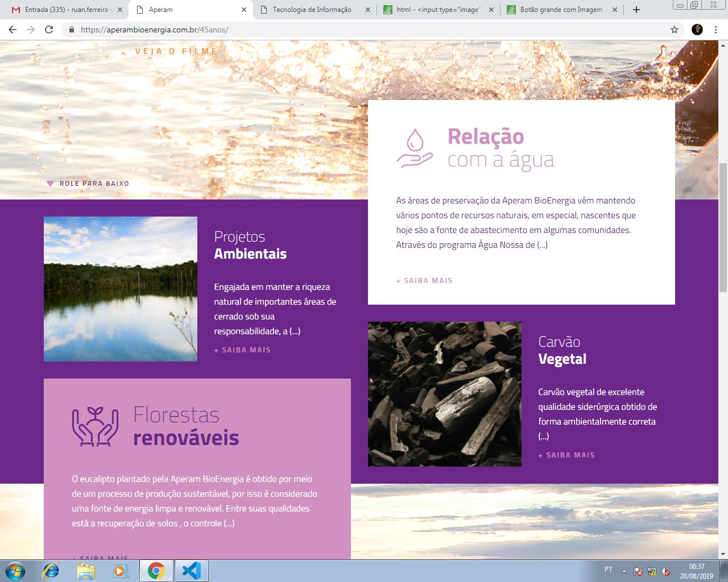
Task: Click the ROLE PARA BAIXO scroll prompt
Action: (88, 184)
